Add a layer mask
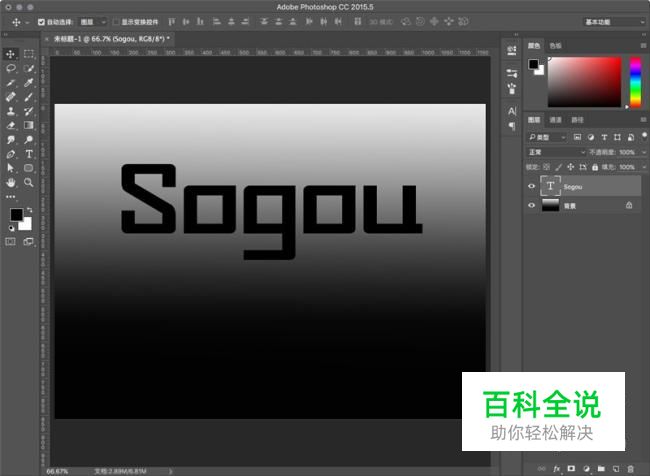 point(571,469)
